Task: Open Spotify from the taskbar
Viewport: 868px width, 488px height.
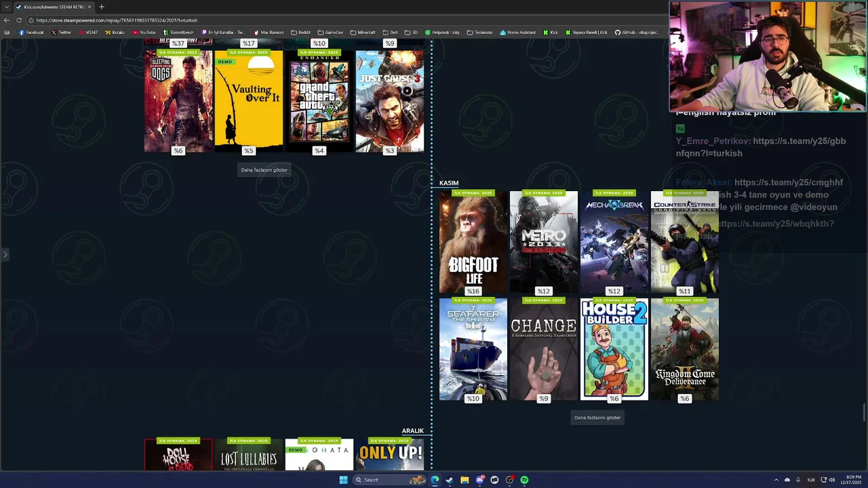Action: (x=524, y=480)
